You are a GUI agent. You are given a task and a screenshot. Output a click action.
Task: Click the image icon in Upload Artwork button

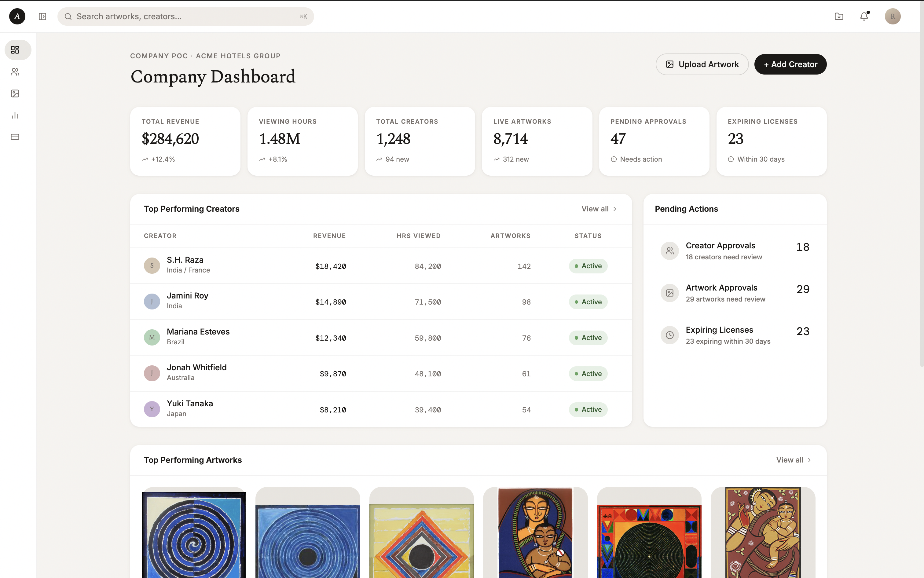coord(669,64)
